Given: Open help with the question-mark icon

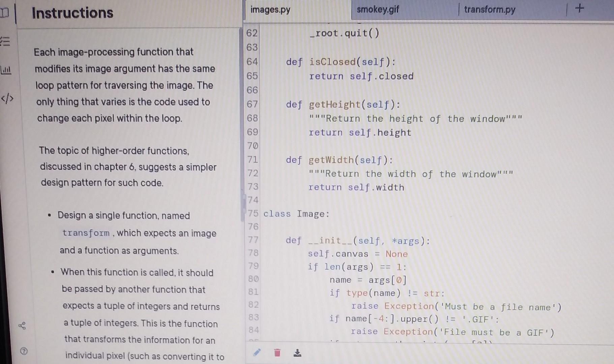Looking at the screenshot, I should point(24,352).
